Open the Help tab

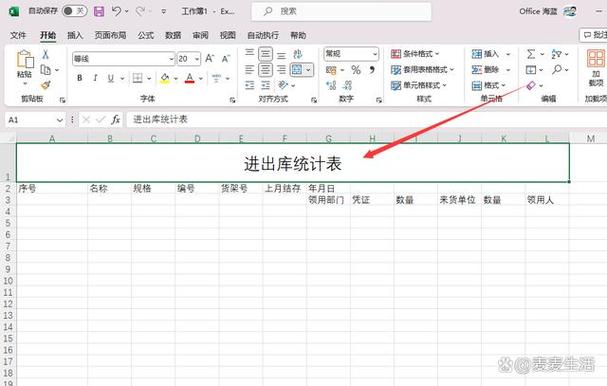(x=298, y=35)
